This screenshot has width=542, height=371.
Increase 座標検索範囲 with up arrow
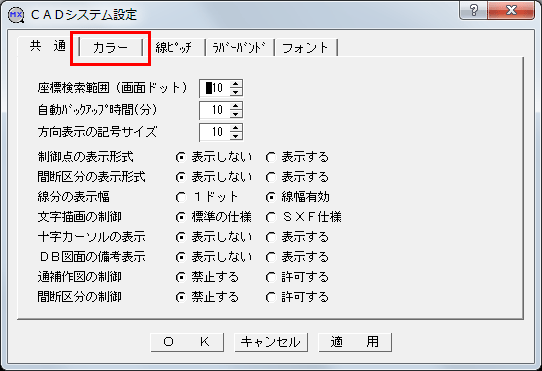click(236, 84)
